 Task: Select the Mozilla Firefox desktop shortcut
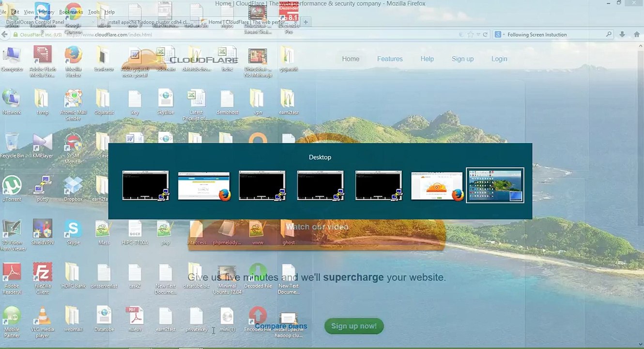tap(73, 62)
